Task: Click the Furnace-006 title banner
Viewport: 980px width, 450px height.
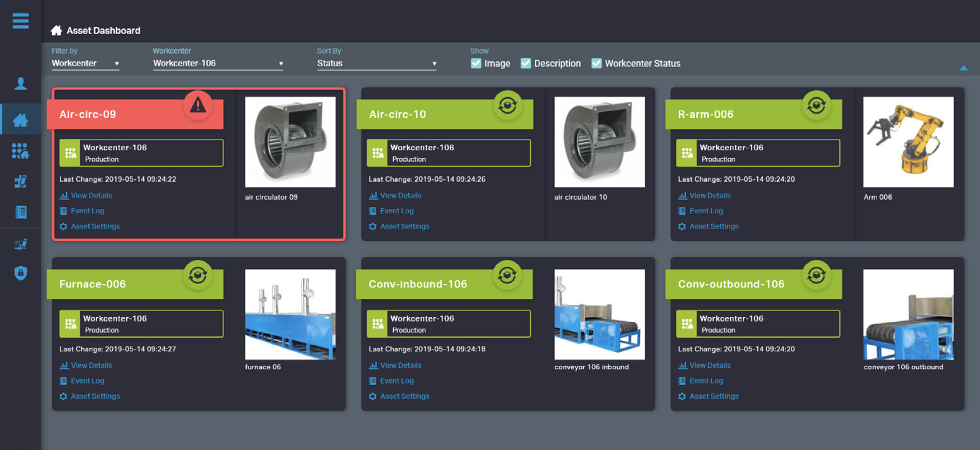Action: [x=135, y=284]
